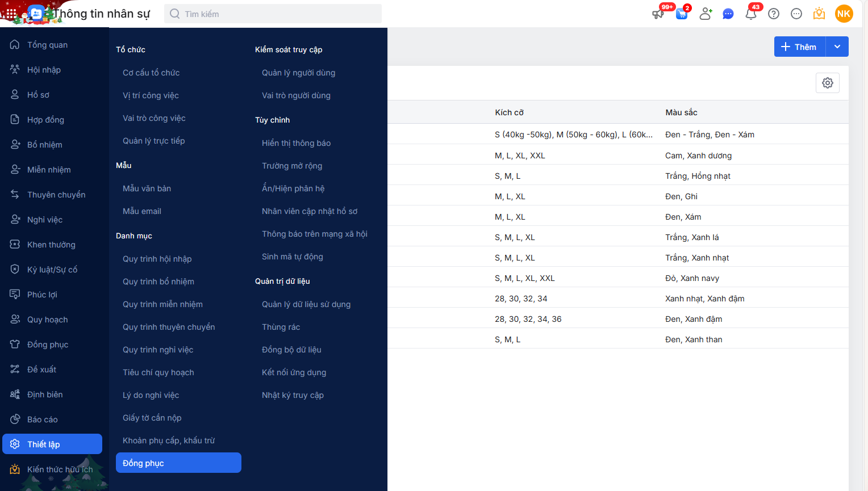Click the Hợp đồng document icon
Image resolution: width=868 pixels, height=491 pixels.
click(x=15, y=119)
